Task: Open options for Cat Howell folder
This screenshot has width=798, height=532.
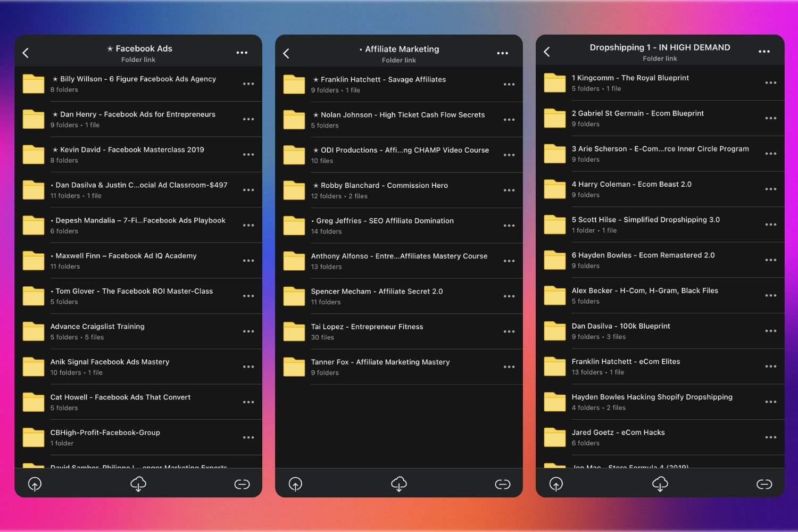Action: 248,402
